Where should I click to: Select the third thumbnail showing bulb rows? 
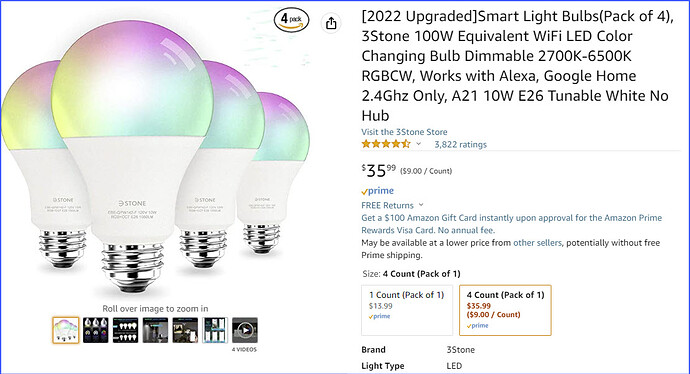click(125, 330)
